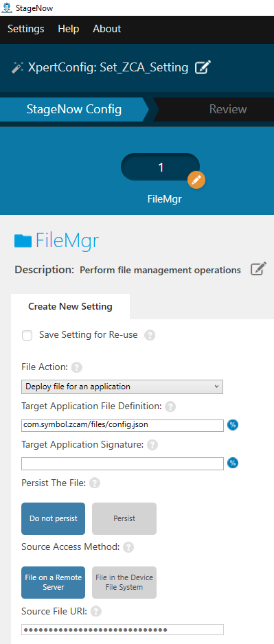Open help icon next to File Action
The image size is (274, 644).
77,367
